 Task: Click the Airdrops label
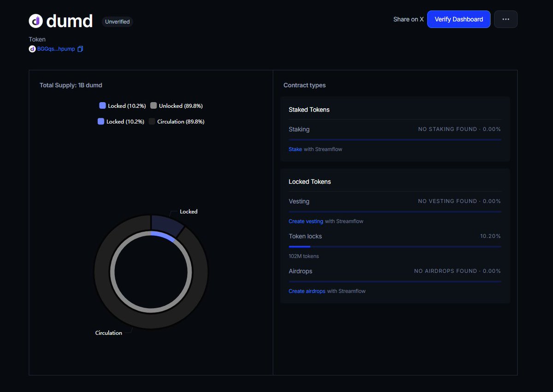tap(300, 271)
